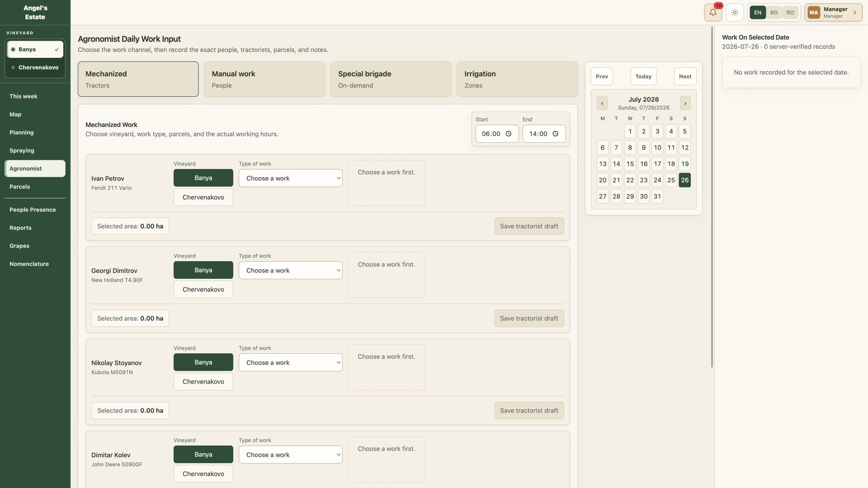
Task: Toggle the light/dark theme sun icon
Action: coord(735,13)
